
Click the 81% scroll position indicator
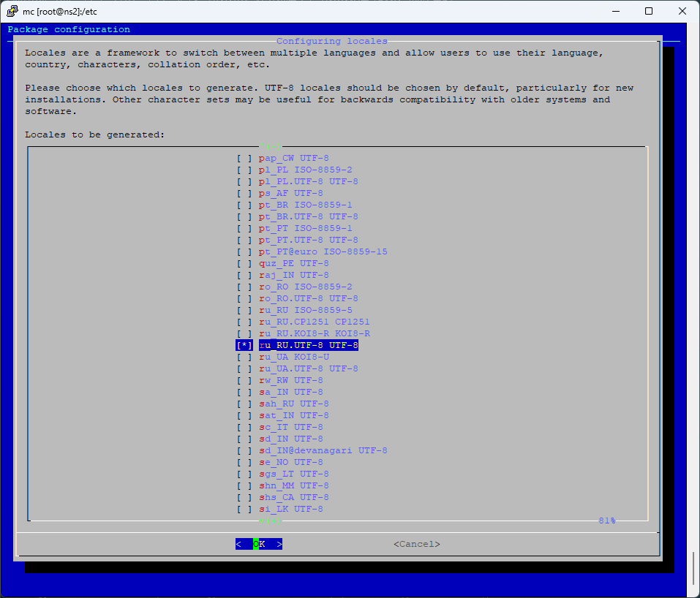point(606,520)
